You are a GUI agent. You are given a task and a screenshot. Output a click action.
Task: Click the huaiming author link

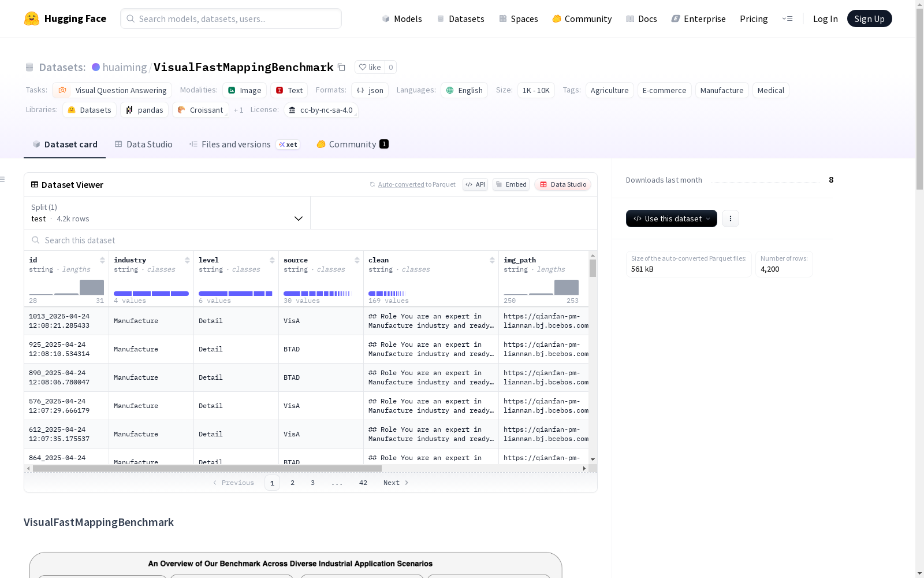coord(125,67)
